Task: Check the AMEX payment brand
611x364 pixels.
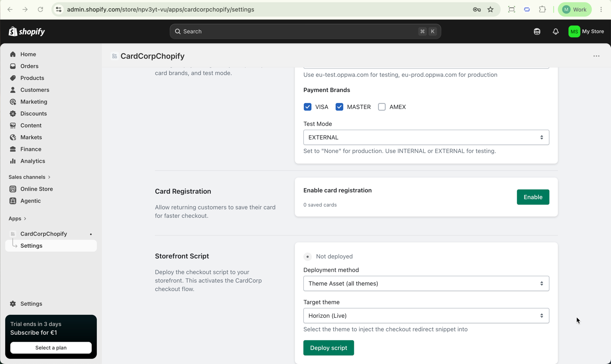Action: 382,107
